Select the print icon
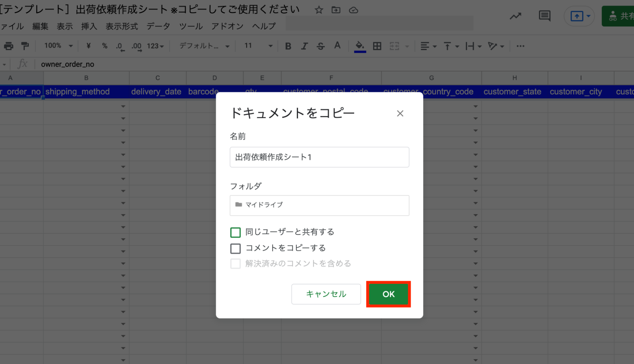 coord(9,46)
